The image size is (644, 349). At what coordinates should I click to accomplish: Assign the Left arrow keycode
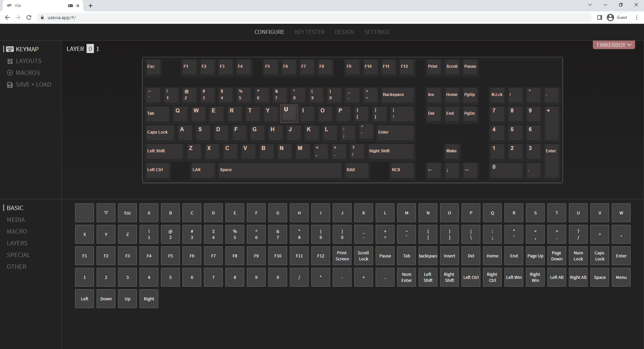(85, 299)
